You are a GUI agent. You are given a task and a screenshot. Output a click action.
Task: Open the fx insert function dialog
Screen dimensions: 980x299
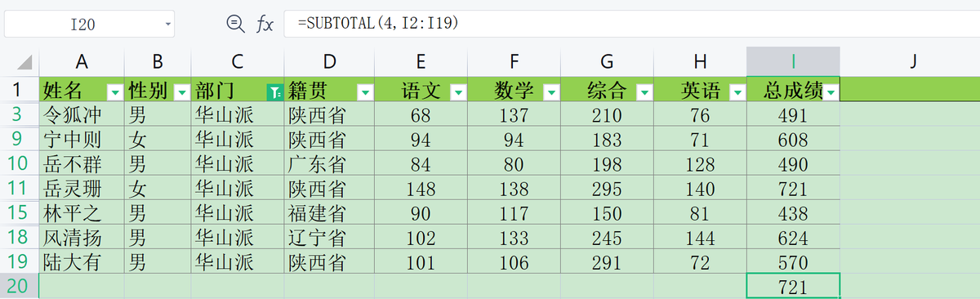pos(265,25)
